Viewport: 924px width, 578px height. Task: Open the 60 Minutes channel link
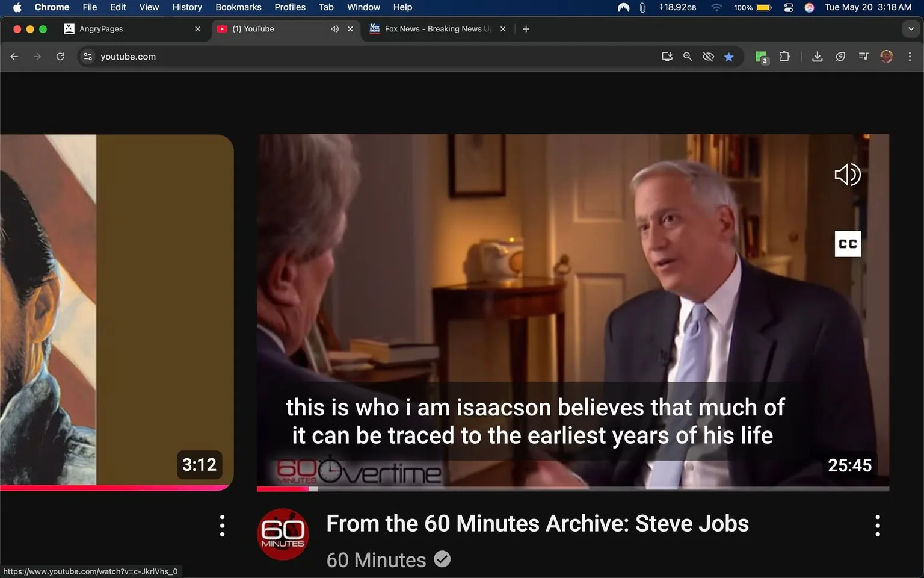(376, 559)
